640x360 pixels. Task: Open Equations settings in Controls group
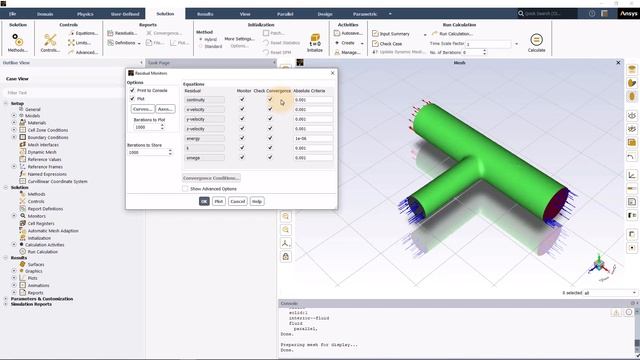pyautogui.click(x=83, y=33)
